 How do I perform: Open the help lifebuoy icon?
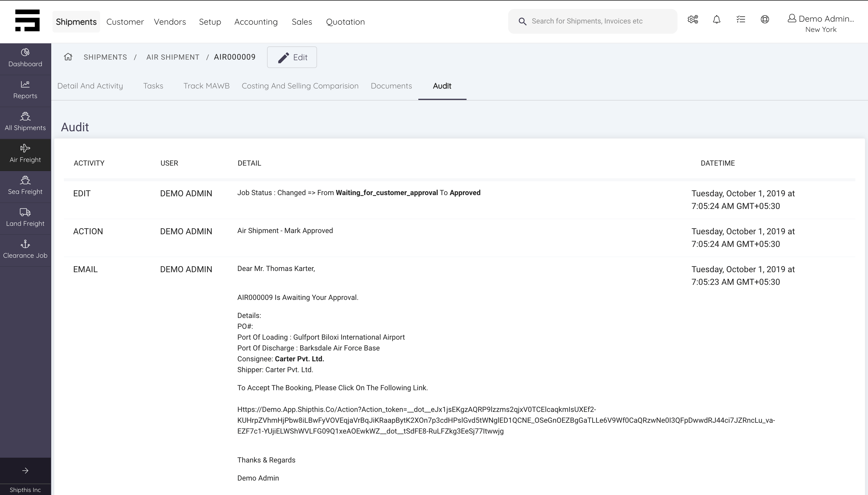coord(765,20)
